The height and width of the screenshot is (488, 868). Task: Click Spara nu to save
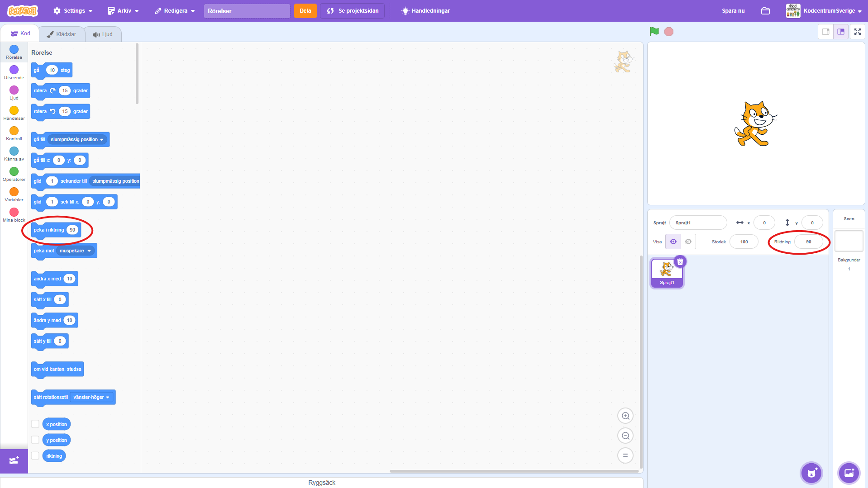click(x=733, y=11)
